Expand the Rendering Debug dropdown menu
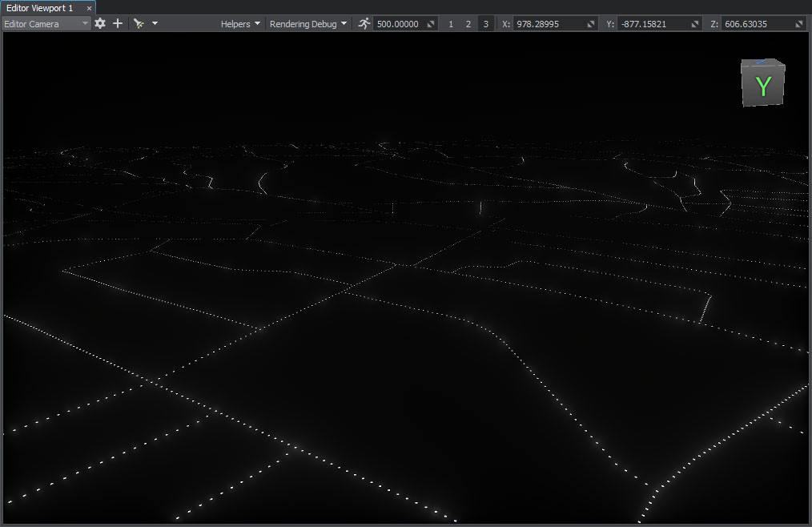Viewport: 812px width, 527px height. [x=308, y=24]
